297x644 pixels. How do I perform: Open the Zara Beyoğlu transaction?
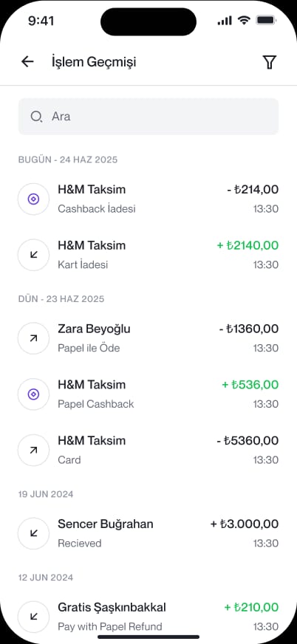[x=148, y=338]
